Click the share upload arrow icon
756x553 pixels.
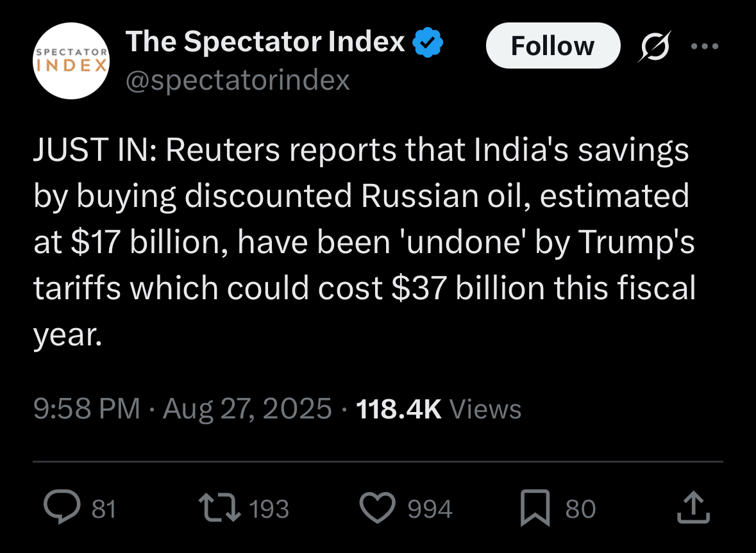point(693,508)
